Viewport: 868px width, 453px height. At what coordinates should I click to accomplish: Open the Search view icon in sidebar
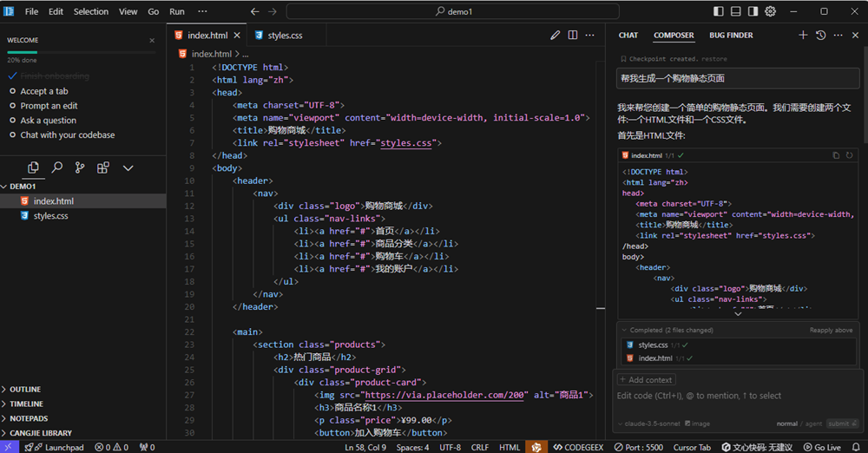click(x=56, y=167)
